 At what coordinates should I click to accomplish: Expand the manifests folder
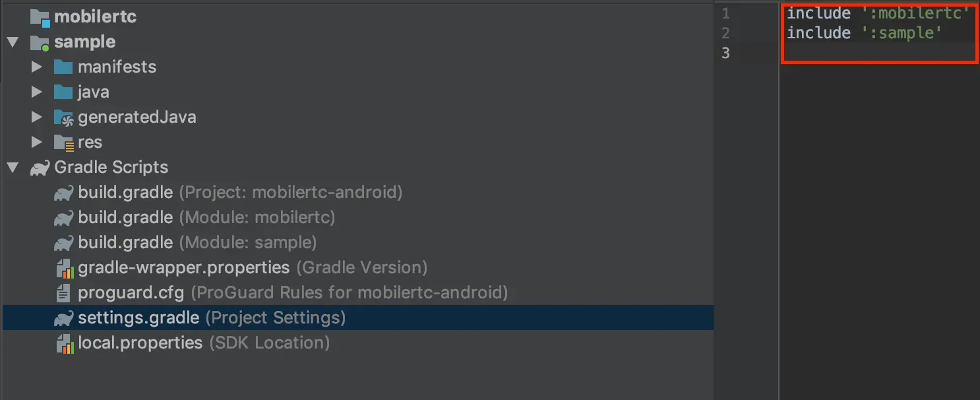tap(37, 67)
